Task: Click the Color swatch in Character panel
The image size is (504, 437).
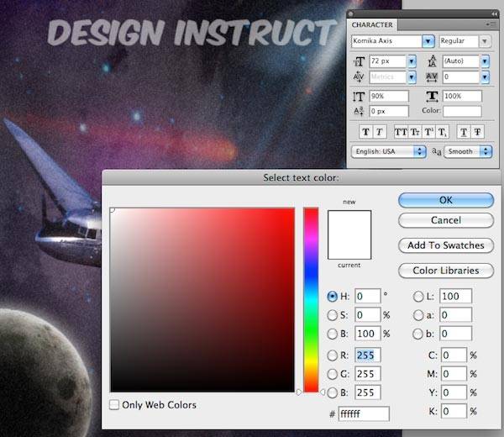Action: coord(463,111)
